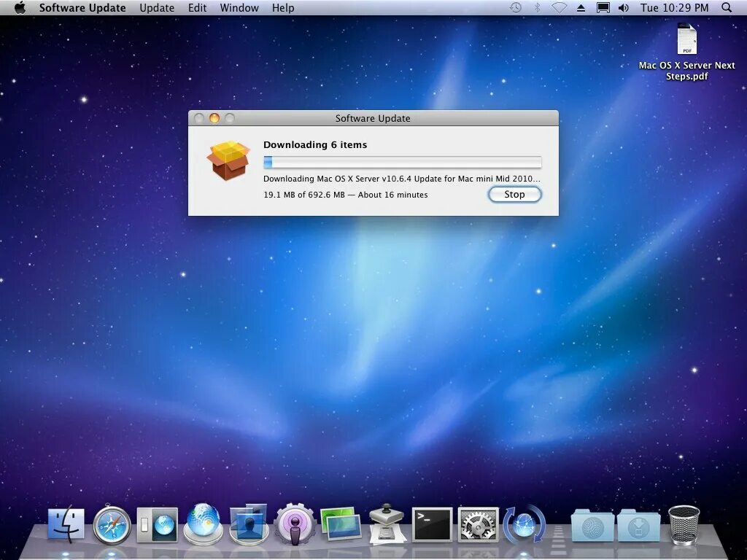747x560 pixels.
Task: Open the Documents folder stack in Dock
Action: point(592,525)
